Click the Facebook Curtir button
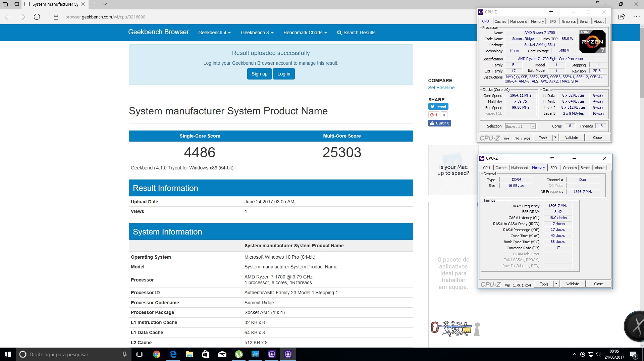This screenshot has height=361, width=644. coord(439,123)
